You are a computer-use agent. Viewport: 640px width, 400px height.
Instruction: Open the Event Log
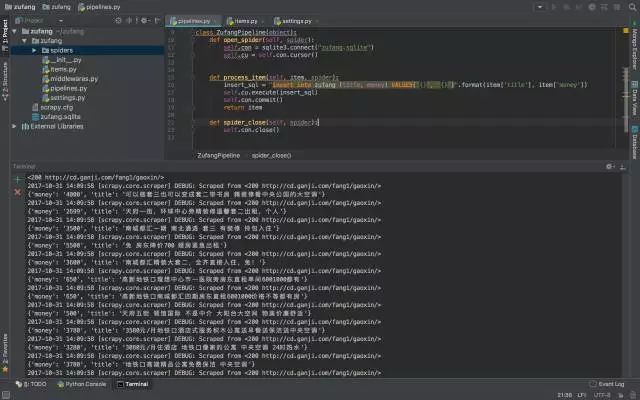(x=607, y=384)
